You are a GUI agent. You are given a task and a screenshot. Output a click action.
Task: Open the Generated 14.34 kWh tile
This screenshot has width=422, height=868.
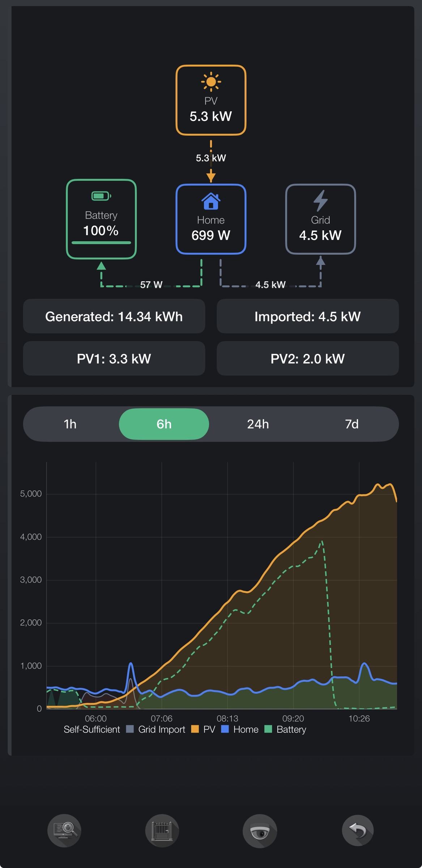tap(114, 316)
